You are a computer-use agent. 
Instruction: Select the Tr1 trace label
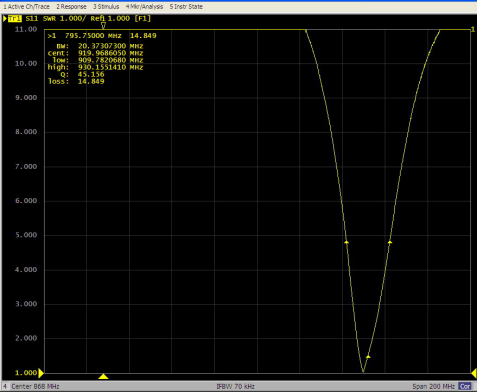[x=14, y=19]
